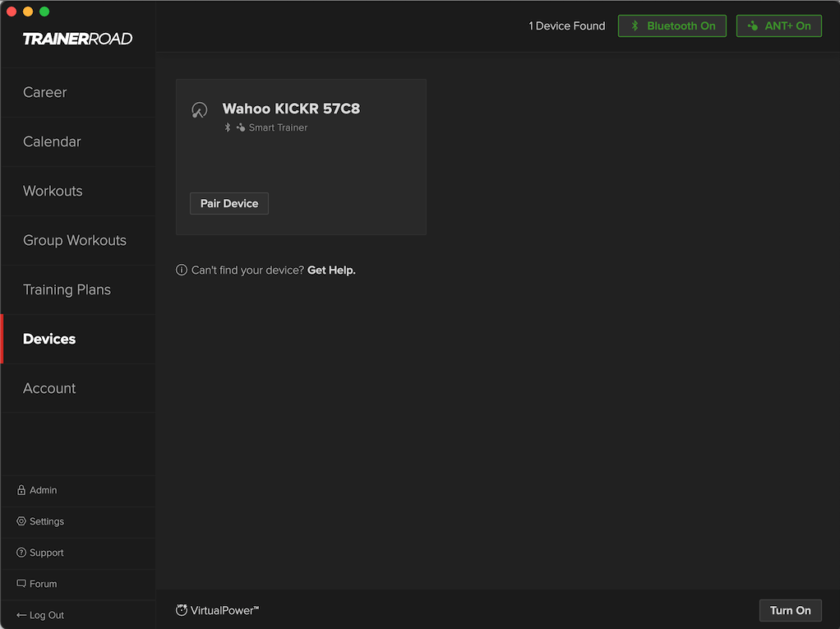The image size is (840, 629).
Task: Click the Smart Trainer label
Action: 278,127
